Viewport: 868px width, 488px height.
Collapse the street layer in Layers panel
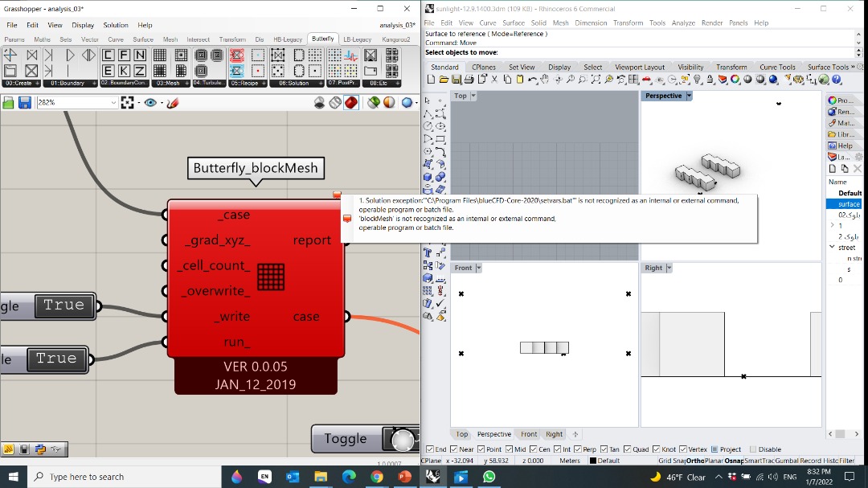click(832, 247)
